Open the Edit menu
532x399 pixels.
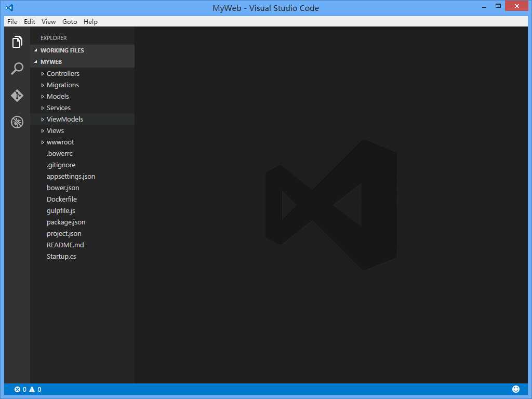(30, 21)
